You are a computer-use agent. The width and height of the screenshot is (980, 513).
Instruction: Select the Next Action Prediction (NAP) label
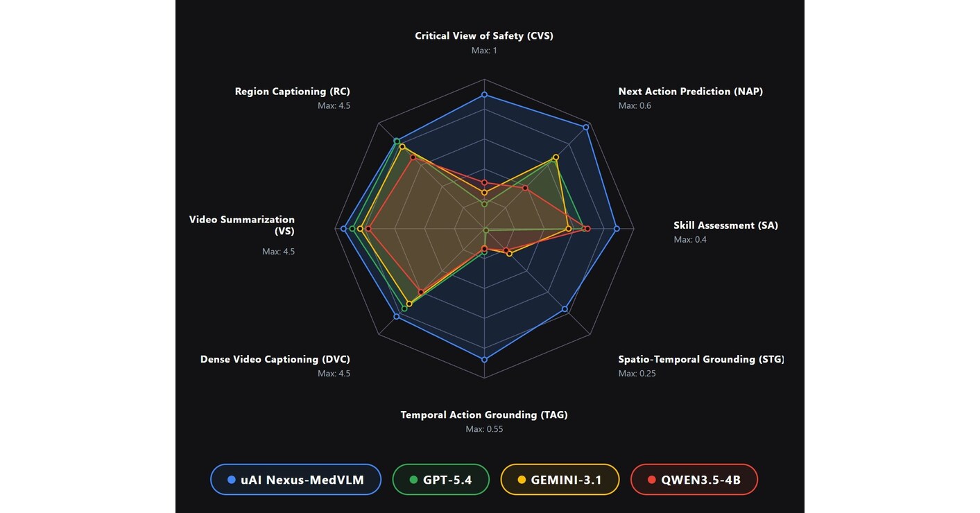click(x=690, y=92)
